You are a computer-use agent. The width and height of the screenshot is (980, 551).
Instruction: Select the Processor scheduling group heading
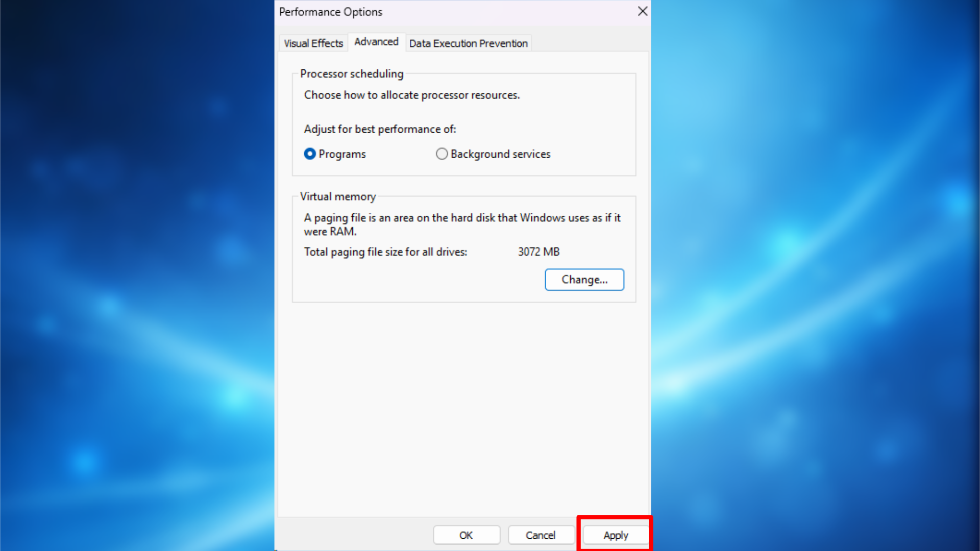(351, 74)
